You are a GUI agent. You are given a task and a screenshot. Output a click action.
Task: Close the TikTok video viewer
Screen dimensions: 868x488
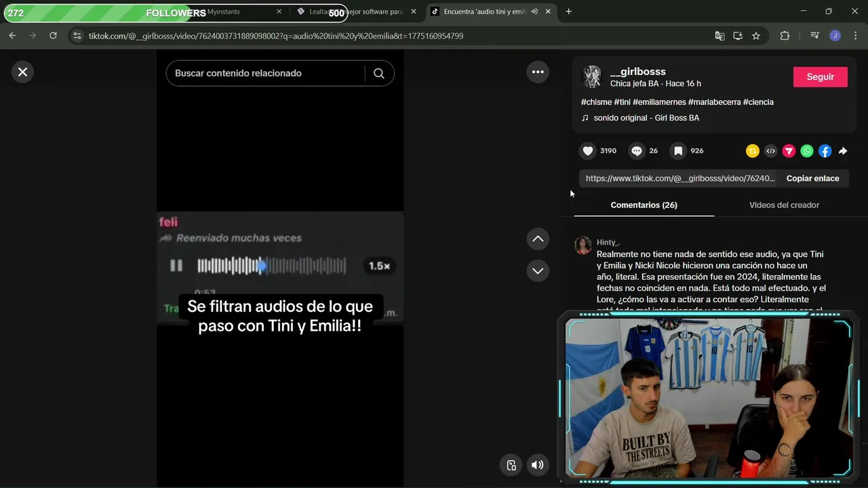click(22, 72)
